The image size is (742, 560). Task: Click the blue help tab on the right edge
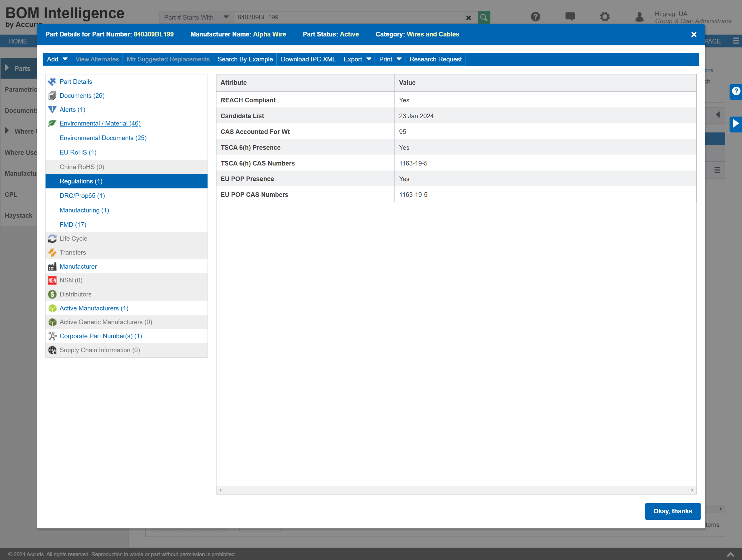[x=736, y=91]
